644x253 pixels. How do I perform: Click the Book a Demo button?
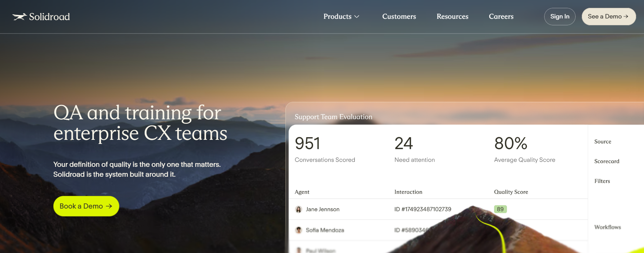pyautogui.click(x=86, y=206)
